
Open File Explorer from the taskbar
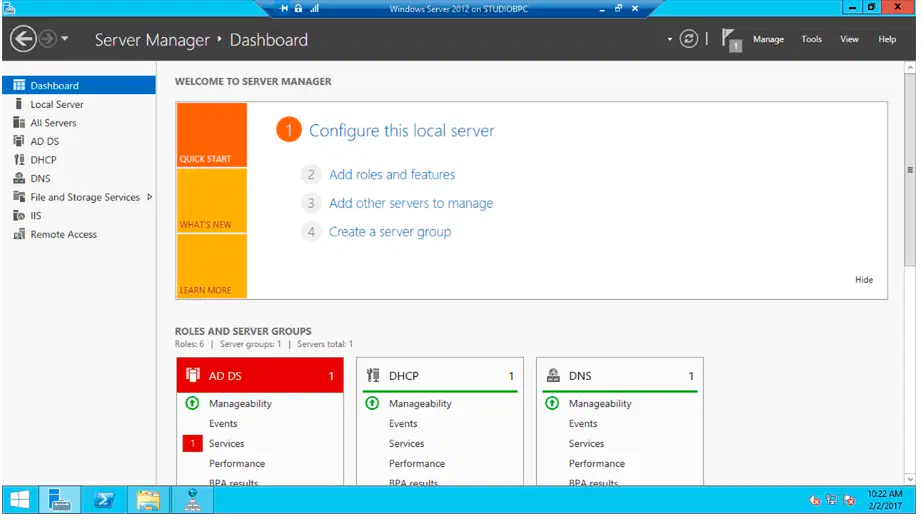(148, 500)
